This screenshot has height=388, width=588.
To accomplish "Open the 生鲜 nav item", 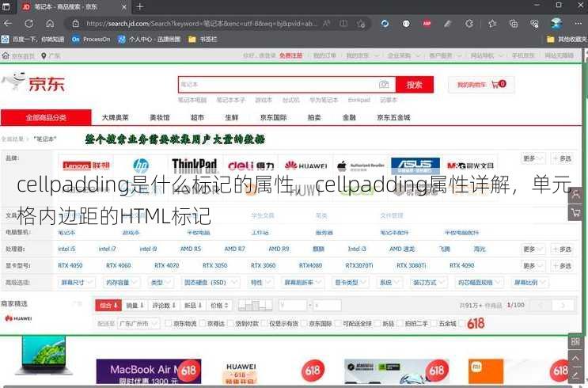I will pos(232,117).
